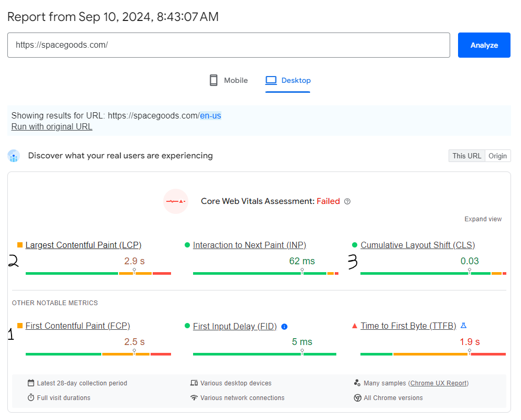Image resolution: width=521 pixels, height=420 pixels.
Task: Click the Cumulative Layout Shift distribution bar
Action: click(433, 273)
